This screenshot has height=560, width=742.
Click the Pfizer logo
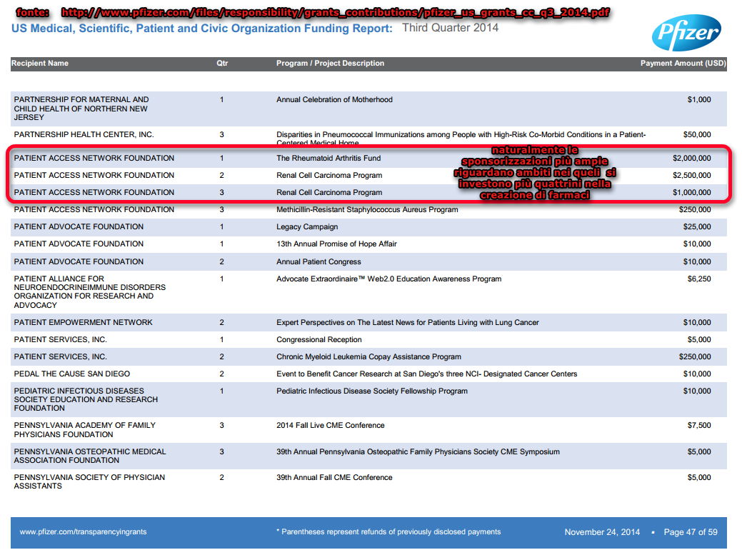pos(686,33)
